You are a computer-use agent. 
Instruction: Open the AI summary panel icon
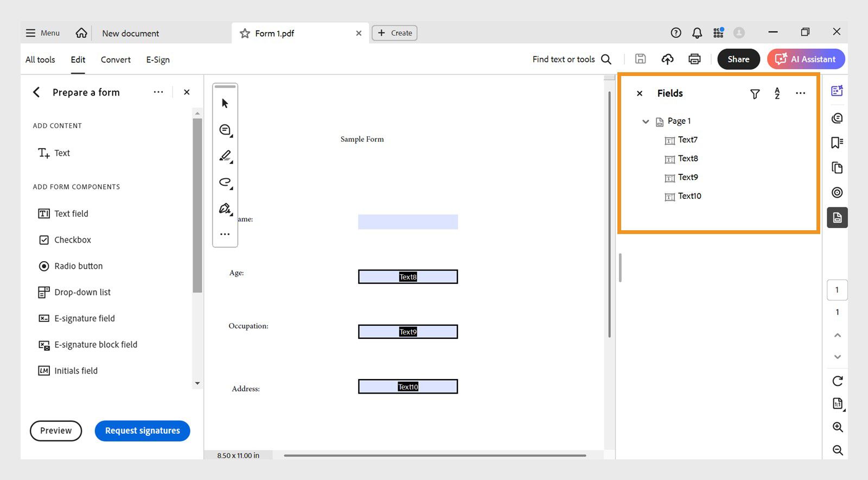click(x=837, y=91)
